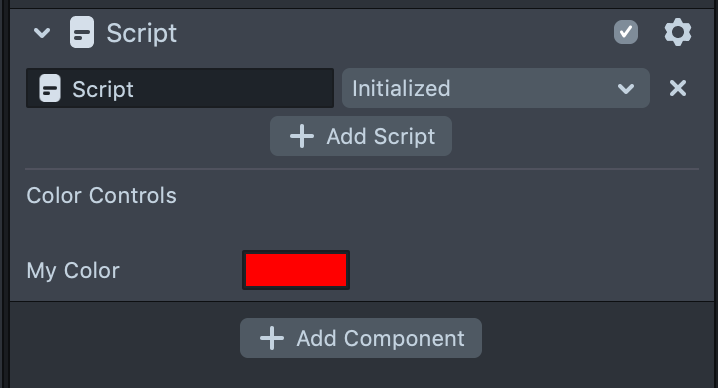Click the white checkmark in the header
Screen dimensions: 718x388
coord(626,32)
